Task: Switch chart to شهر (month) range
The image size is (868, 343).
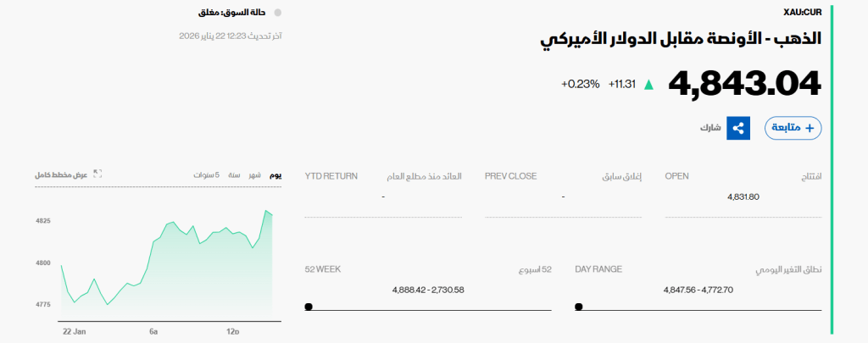Action: [255, 174]
